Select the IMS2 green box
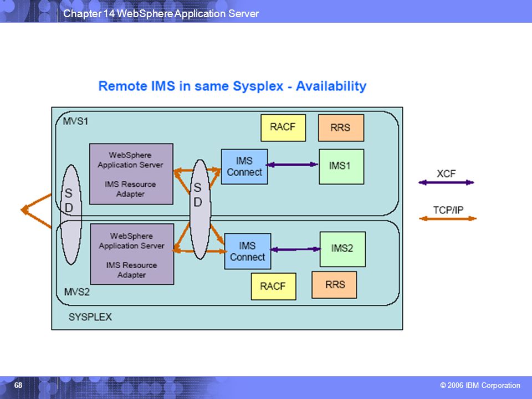532x399 pixels. pos(342,249)
